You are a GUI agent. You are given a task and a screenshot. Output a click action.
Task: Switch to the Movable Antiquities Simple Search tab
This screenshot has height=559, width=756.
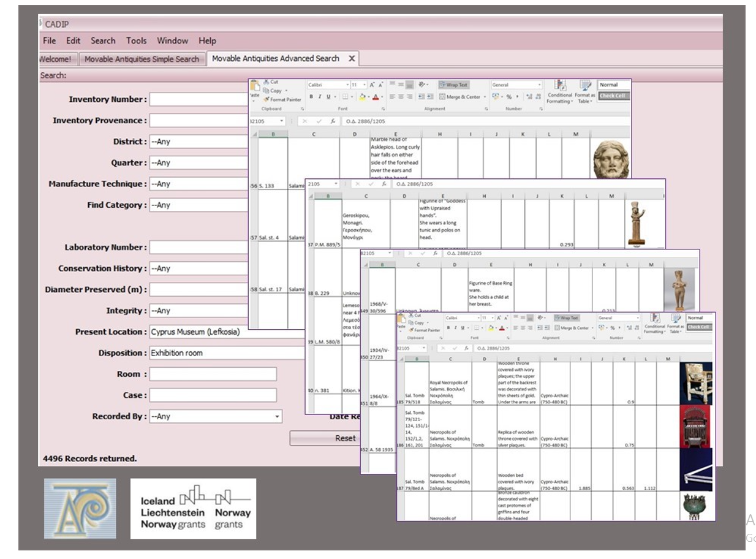(142, 59)
